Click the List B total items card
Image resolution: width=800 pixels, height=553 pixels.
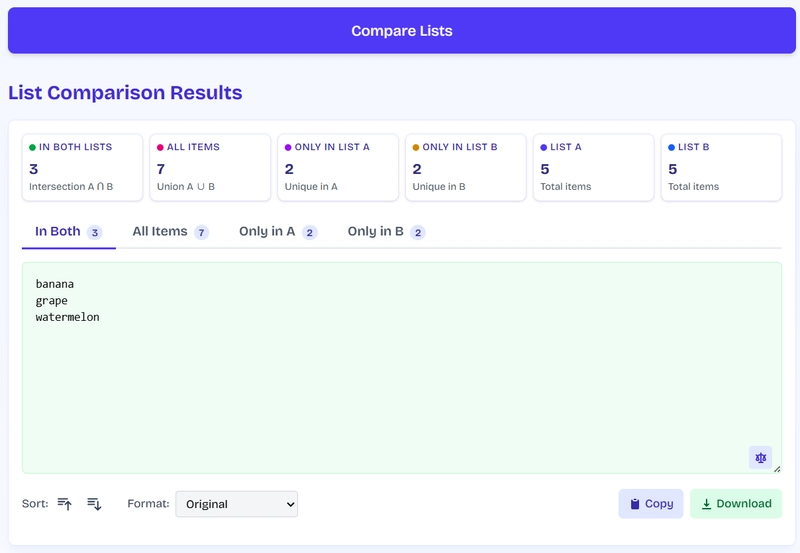pos(721,167)
